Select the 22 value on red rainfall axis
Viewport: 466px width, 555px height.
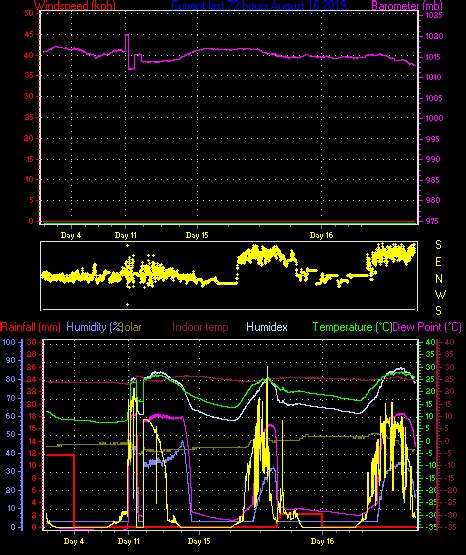click(x=32, y=391)
